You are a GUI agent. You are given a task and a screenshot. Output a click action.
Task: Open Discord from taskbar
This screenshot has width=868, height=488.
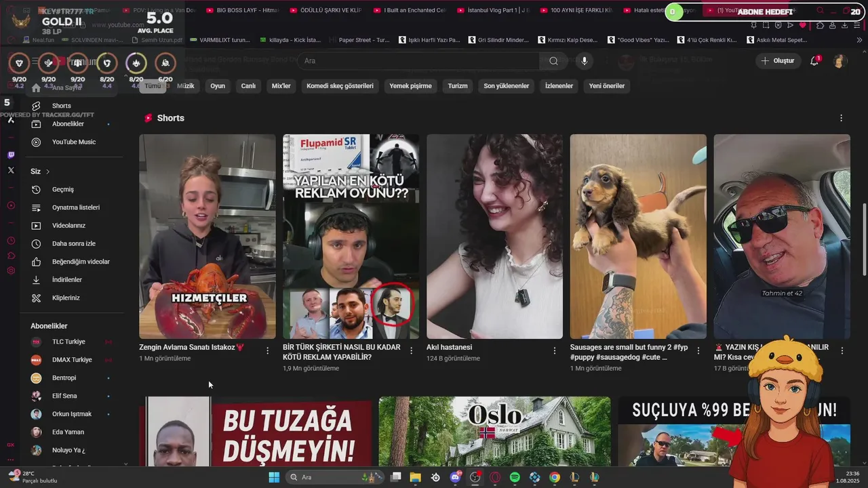pos(456,477)
